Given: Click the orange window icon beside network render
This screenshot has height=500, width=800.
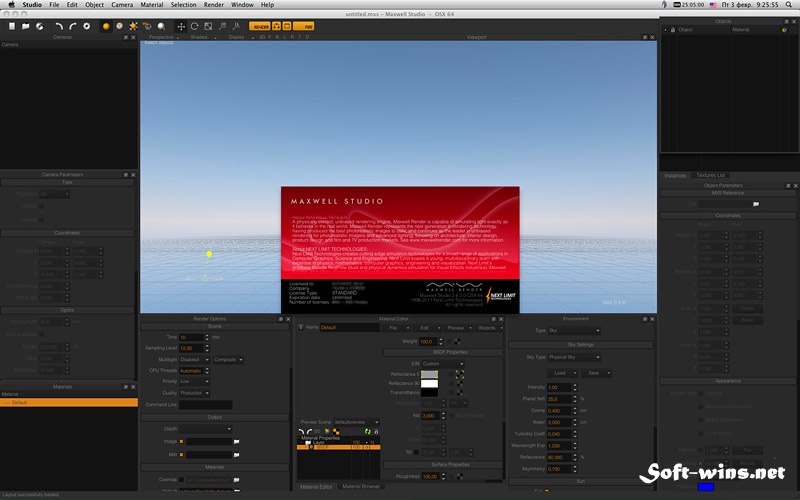Looking at the screenshot, I should [287, 26].
